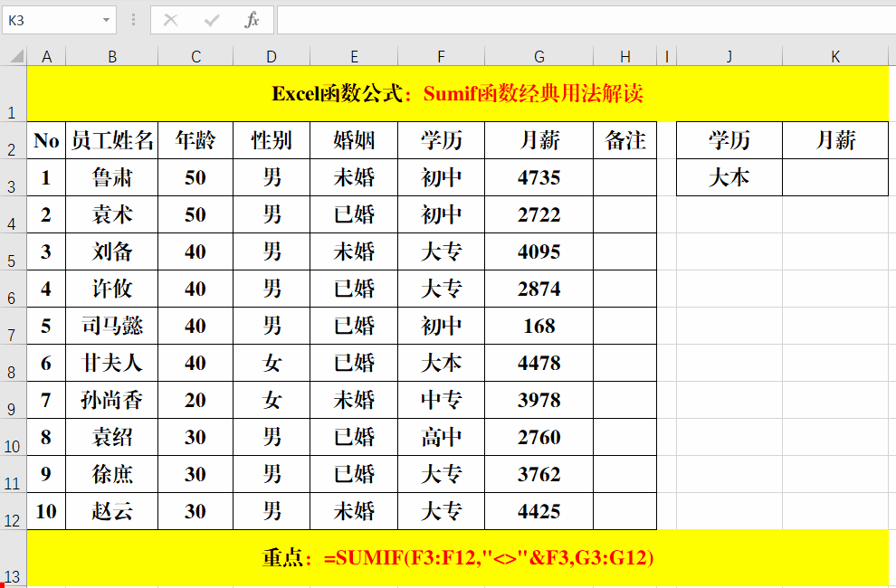This screenshot has width=896, height=588.
Task: Click the age cell 20 for 孙尚香
Action: point(195,400)
